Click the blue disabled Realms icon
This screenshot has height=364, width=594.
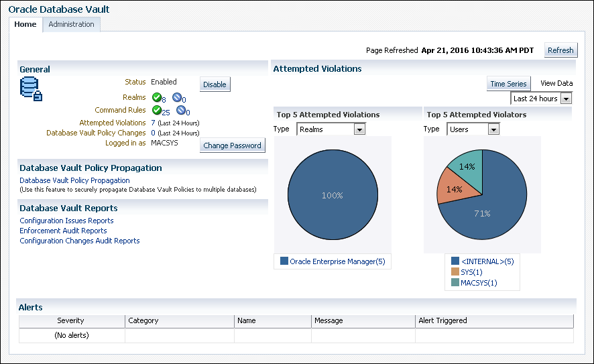coord(176,97)
